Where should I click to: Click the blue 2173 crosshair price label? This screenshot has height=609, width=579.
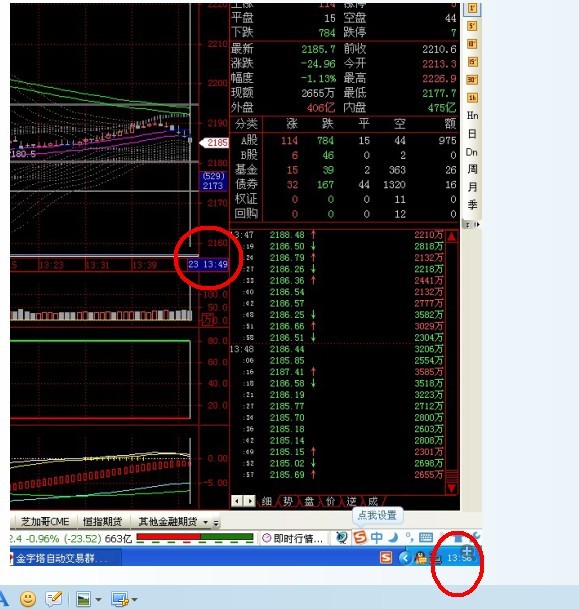click(213, 181)
